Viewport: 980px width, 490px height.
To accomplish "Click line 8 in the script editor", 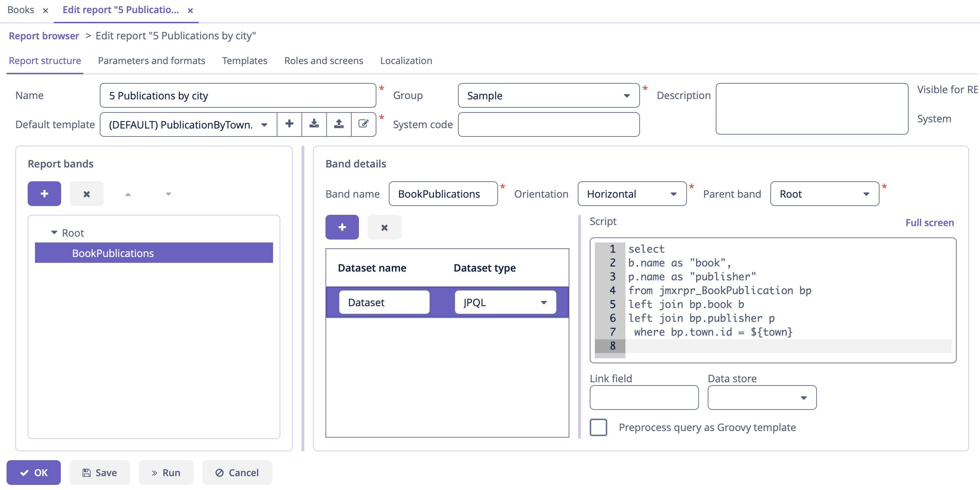I will [x=787, y=346].
